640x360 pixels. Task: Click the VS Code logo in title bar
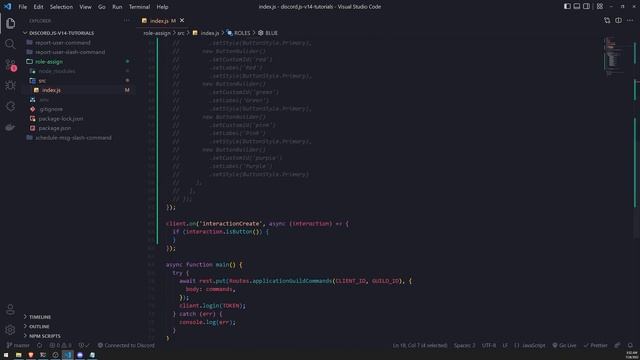[7, 7]
